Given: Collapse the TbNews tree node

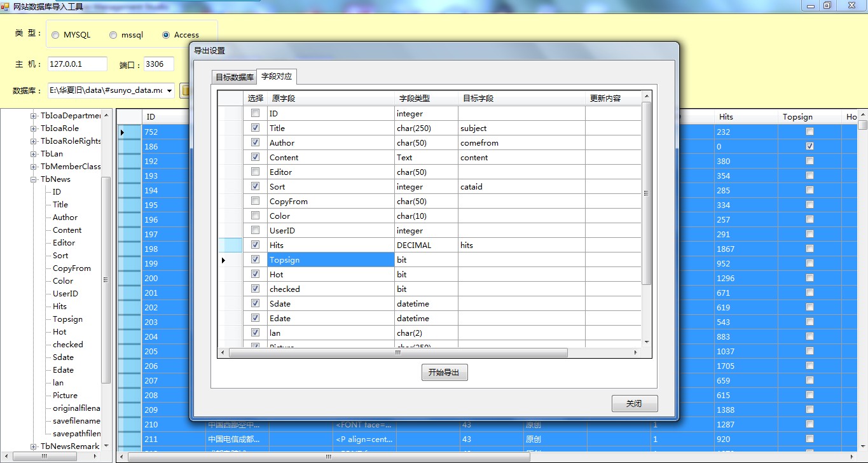Looking at the screenshot, I should pyautogui.click(x=34, y=179).
